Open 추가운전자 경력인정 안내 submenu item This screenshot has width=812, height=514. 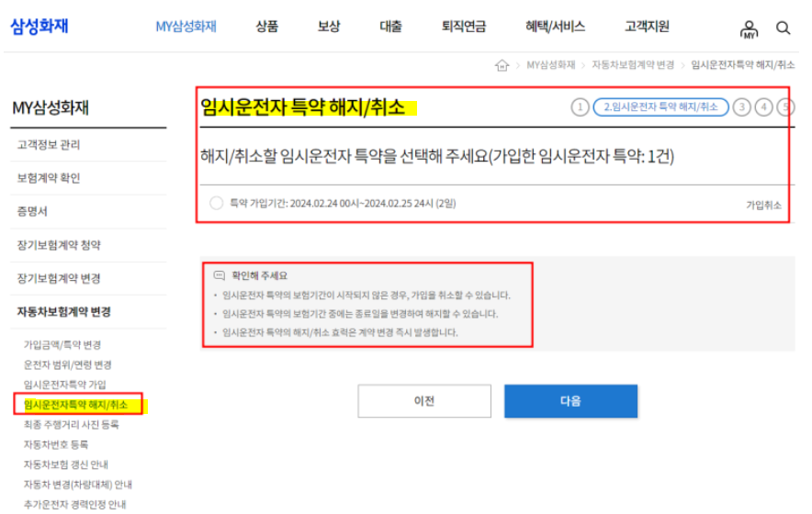click(74, 504)
